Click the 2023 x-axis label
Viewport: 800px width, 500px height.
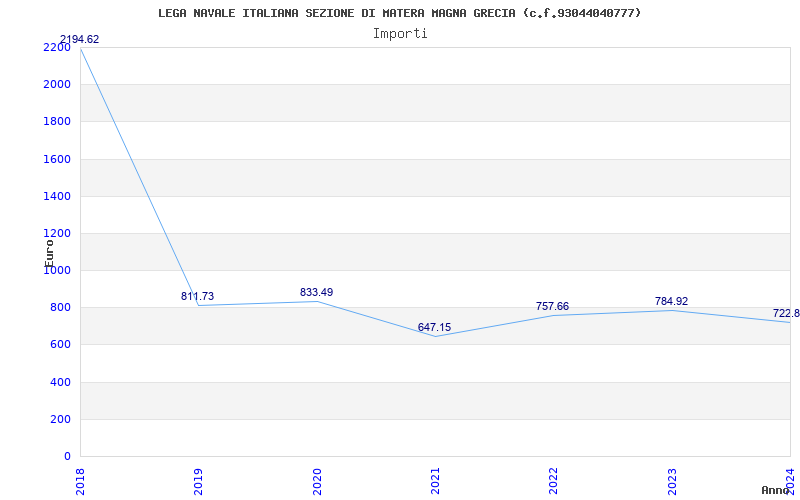(671, 482)
